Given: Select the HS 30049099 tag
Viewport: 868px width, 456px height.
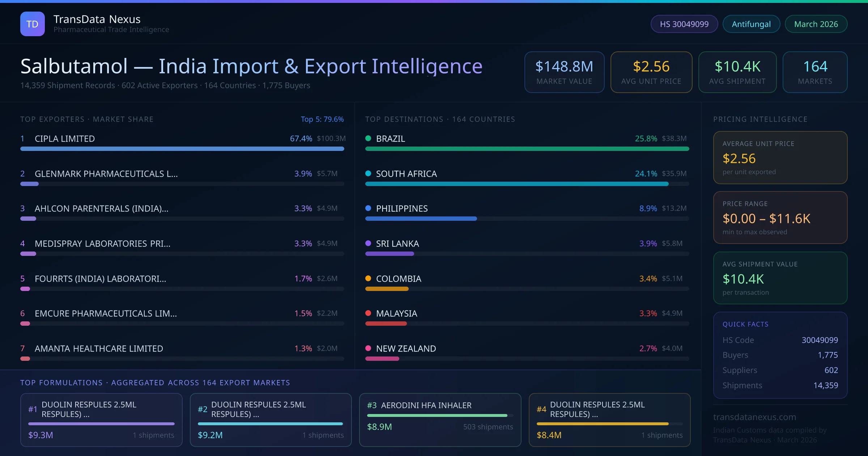Looking at the screenshot, I should (684, 24).
